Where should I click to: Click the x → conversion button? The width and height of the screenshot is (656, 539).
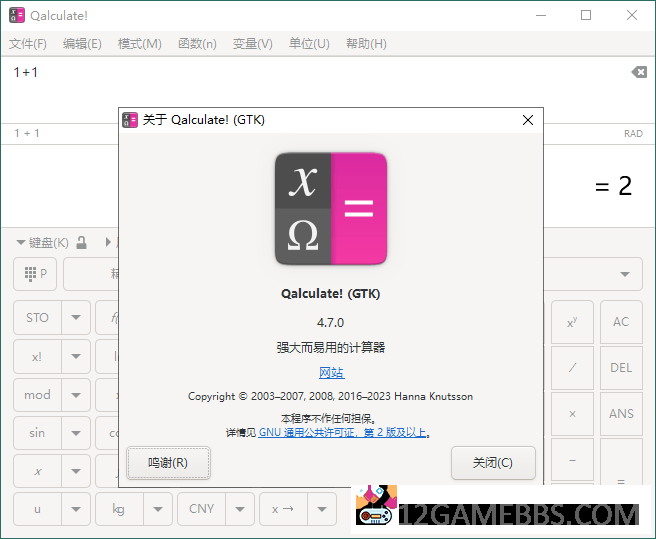[283, 509]
